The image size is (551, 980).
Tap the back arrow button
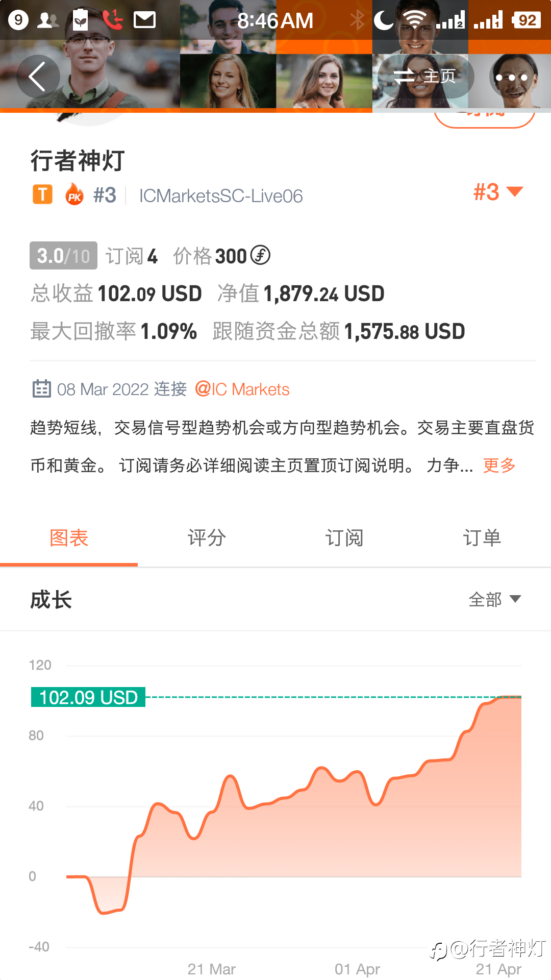[38, 77]
